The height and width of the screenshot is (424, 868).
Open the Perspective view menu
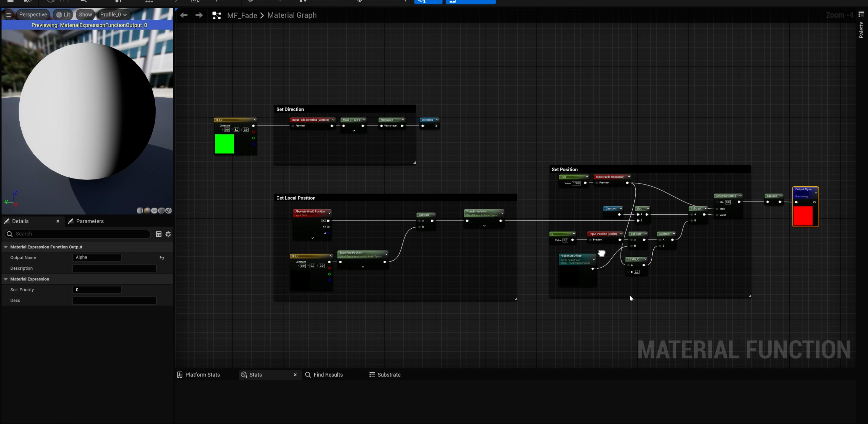point(33,15)
